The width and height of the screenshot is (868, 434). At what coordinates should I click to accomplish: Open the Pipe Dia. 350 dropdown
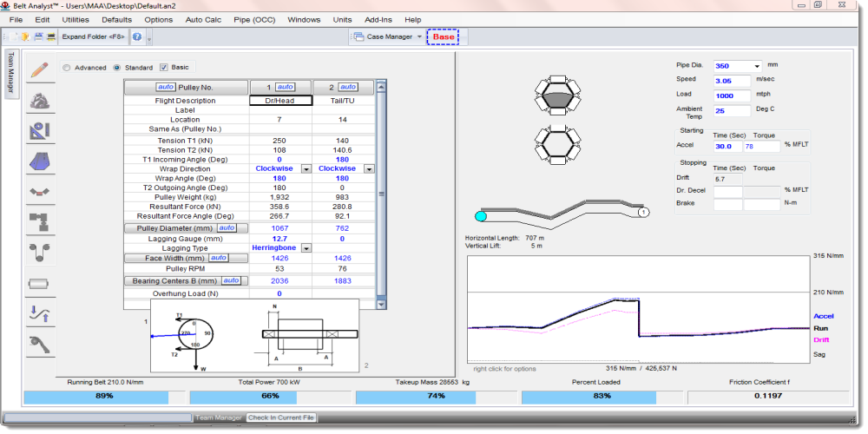(757, 66)
